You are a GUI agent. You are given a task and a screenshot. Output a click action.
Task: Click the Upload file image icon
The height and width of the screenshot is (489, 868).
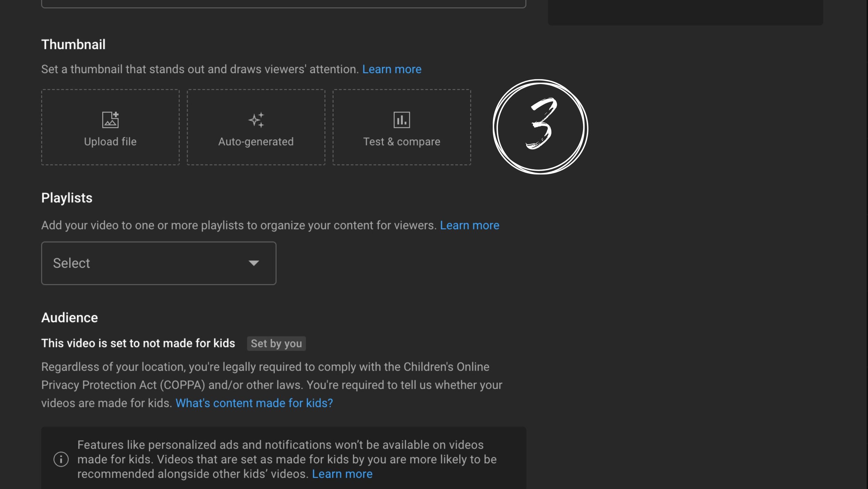point(110,120)
